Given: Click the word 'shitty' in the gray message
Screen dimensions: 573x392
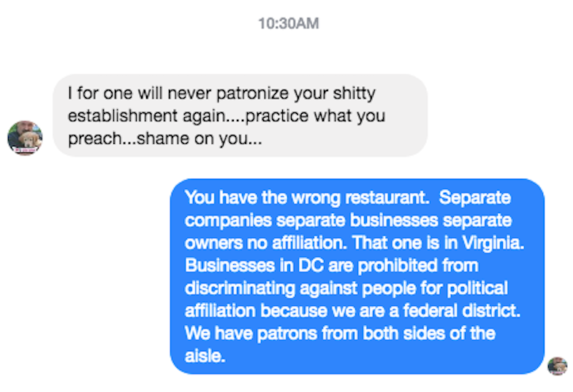Looking at the screenshot, I should point(354,93).
